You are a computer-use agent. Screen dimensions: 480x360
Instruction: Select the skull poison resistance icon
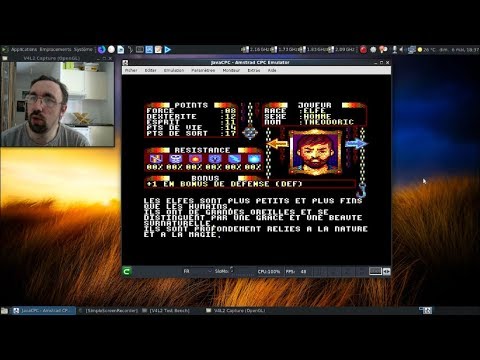coord(175,159)
